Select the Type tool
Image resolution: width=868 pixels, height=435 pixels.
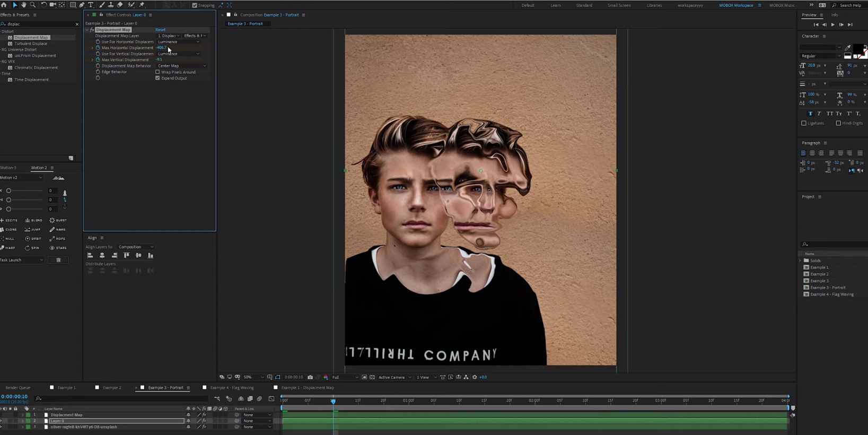(91, 5)
